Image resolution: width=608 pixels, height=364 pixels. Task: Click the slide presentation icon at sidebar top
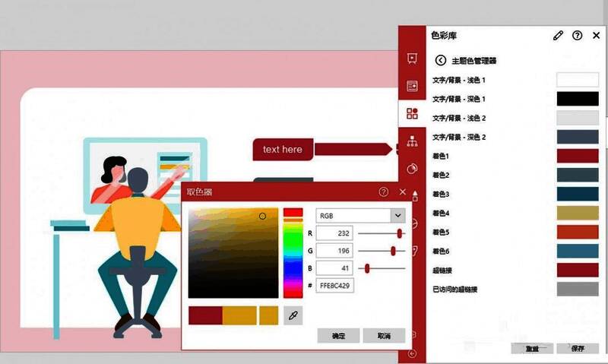(x=413, y=59)
